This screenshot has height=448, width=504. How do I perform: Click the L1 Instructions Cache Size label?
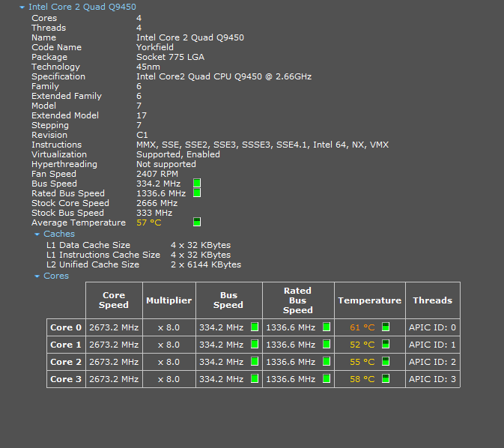(x=103, y=255)
